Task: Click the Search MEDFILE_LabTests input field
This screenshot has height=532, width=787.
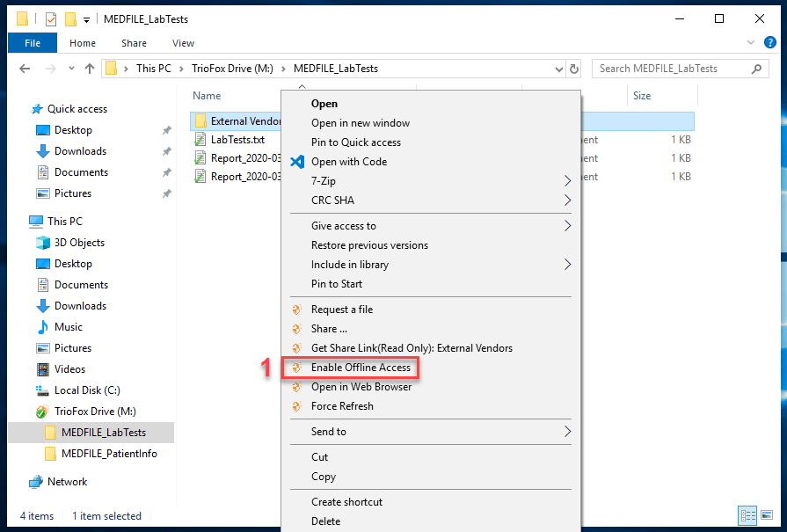Action: (674, 69)
